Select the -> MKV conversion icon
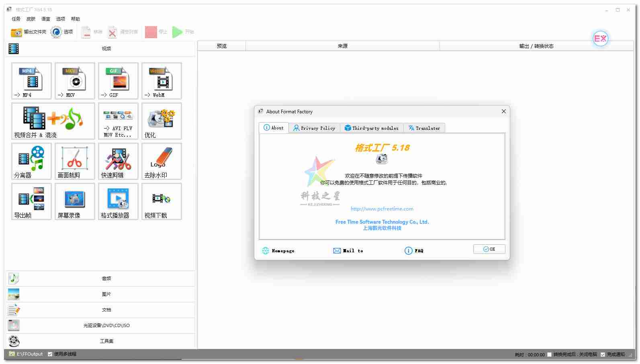Viewport: 640px width, 364px height. pos(75,81)
